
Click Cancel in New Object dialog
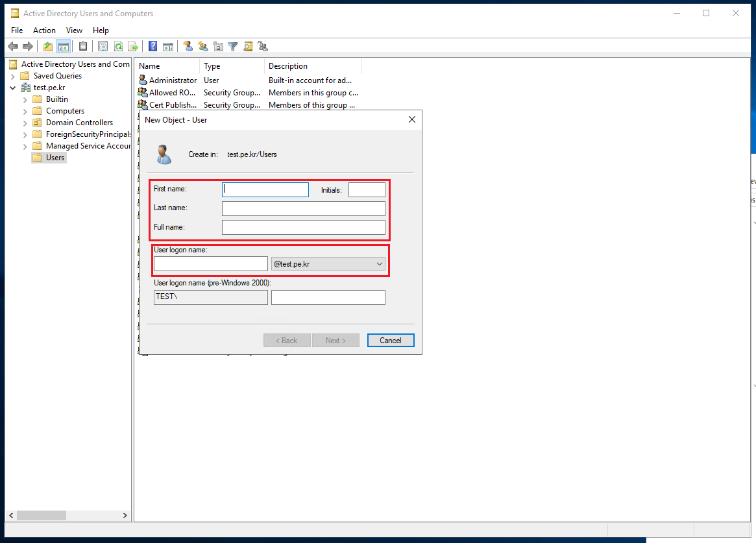click(391, 340)
